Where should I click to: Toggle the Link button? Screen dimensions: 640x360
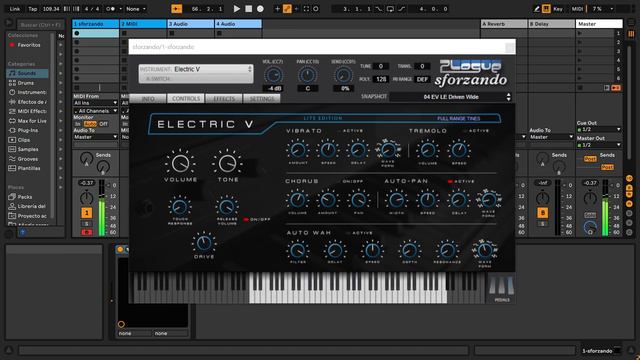pos(15,9)
